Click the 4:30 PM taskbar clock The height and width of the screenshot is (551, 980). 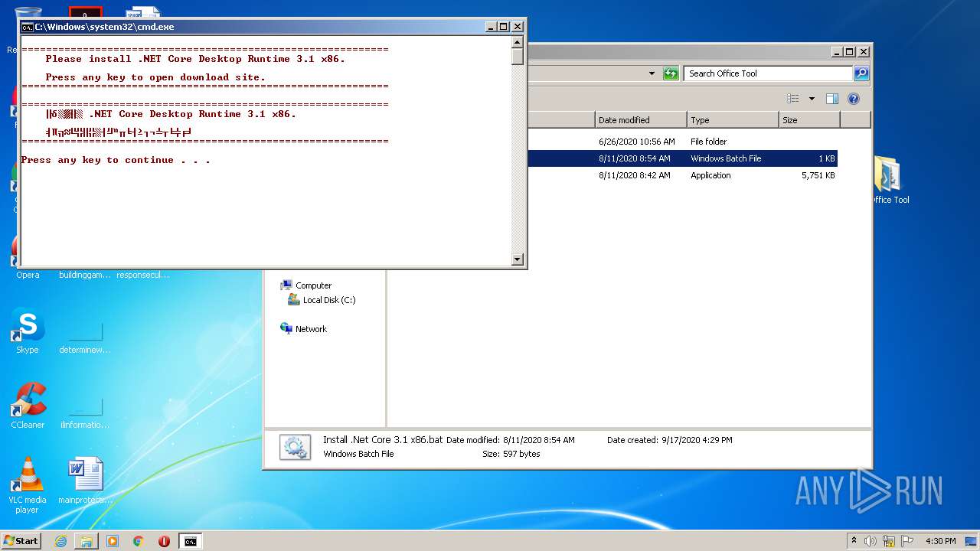click(941, 541)
